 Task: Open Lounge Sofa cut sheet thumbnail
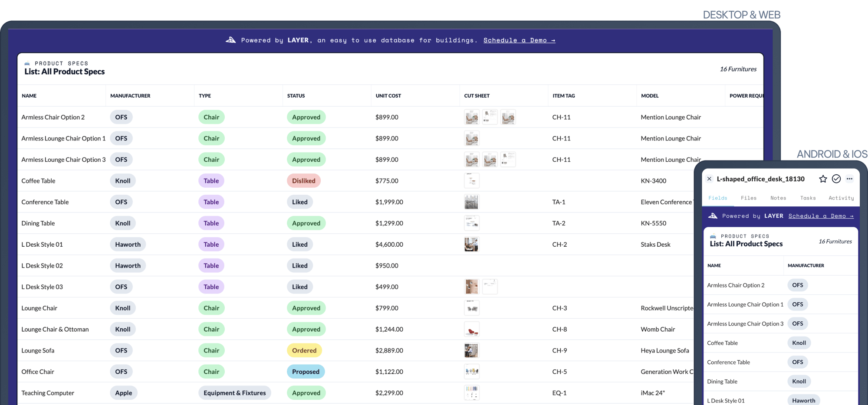point(471,350)
